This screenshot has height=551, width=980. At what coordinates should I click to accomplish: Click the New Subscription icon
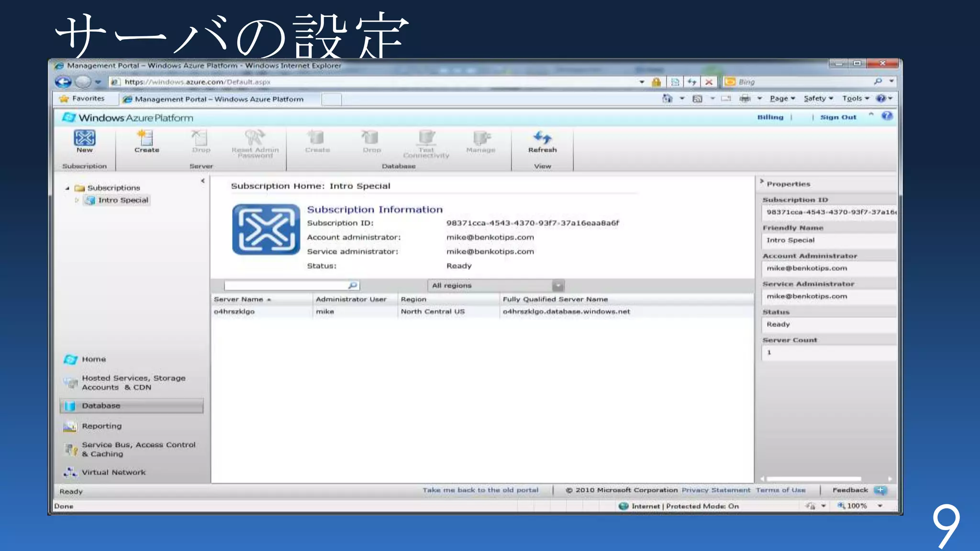pos(85,138)
